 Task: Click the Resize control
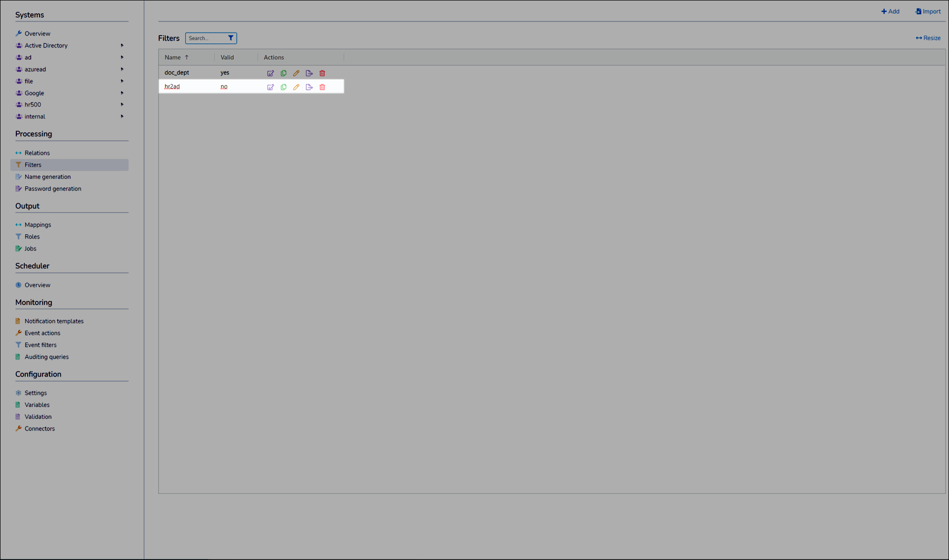pos(928,38)
